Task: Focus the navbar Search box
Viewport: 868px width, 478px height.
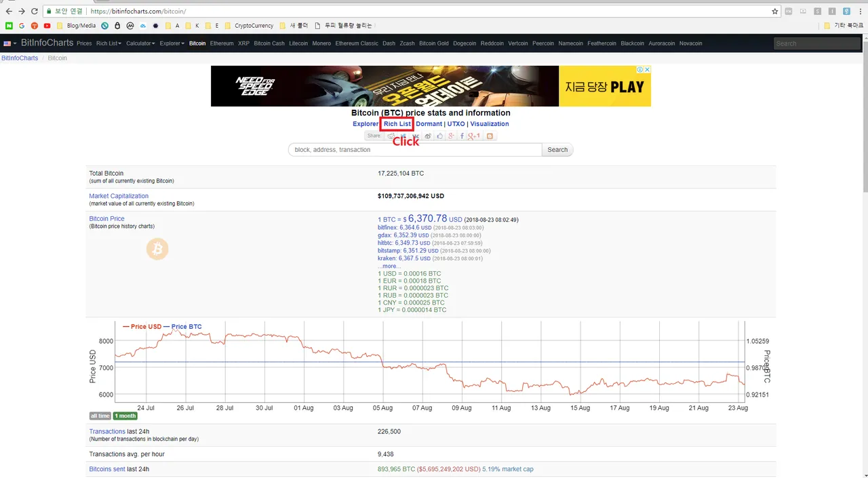Action: pyautogui.click(x=817, y=43)
